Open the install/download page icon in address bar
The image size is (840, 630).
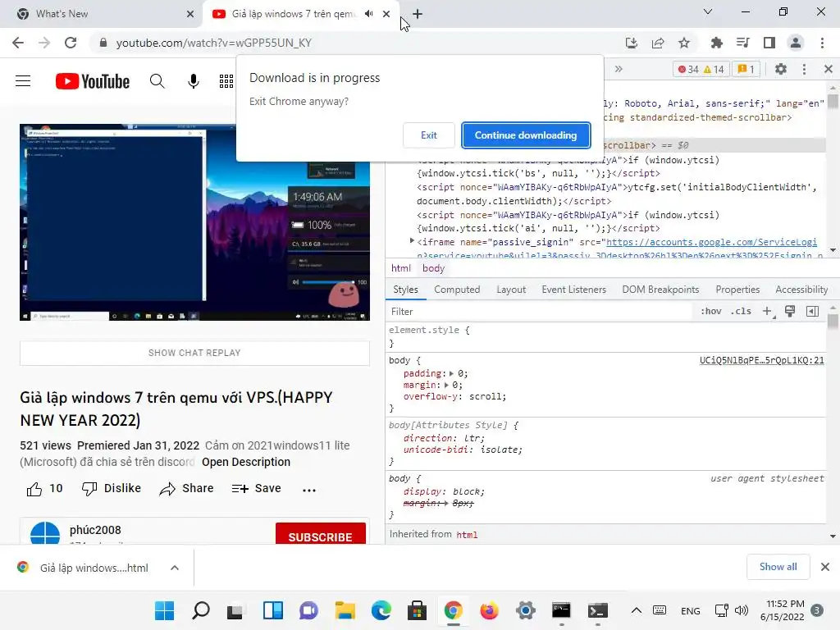coord(632,43)
